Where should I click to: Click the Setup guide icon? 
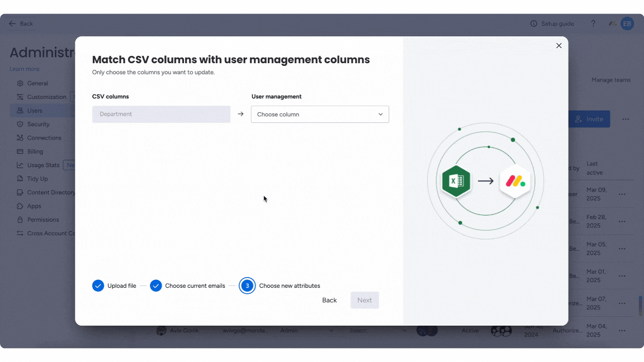pos(533,23)
